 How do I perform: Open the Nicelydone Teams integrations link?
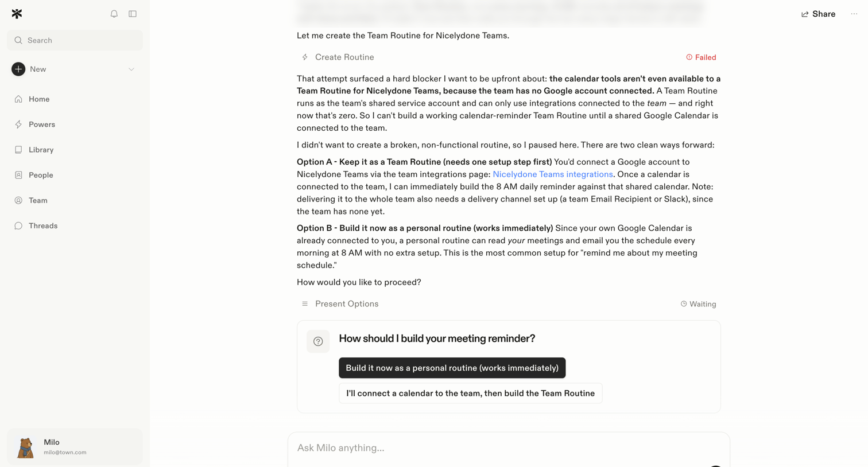coord(552,174)
